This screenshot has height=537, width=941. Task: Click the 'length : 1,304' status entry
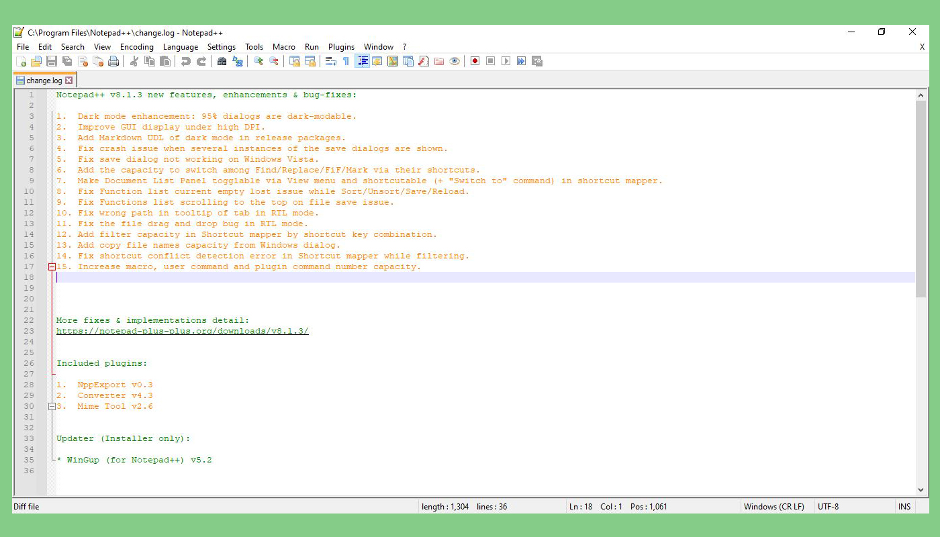(x=445, y=507)
